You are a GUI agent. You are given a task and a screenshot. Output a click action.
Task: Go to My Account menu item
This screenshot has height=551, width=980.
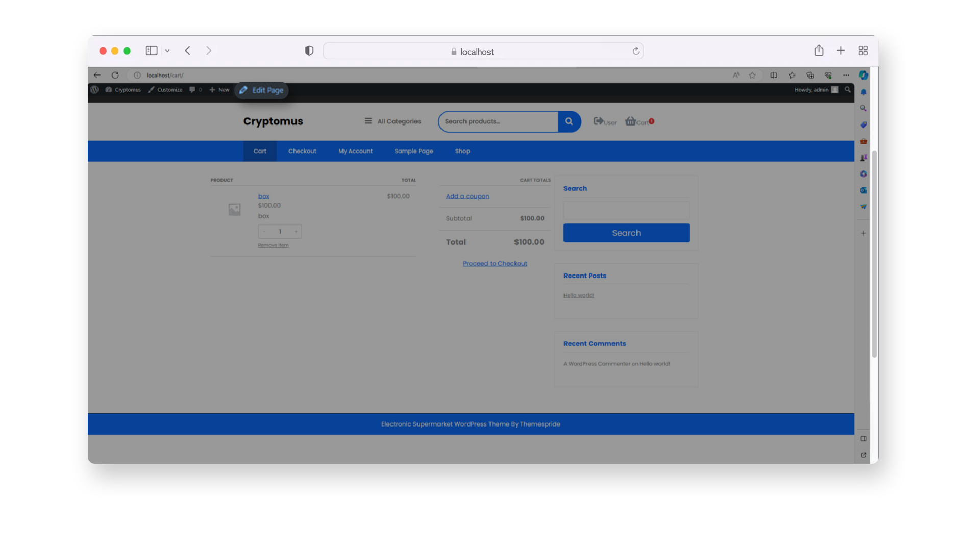tap(355, 151)
